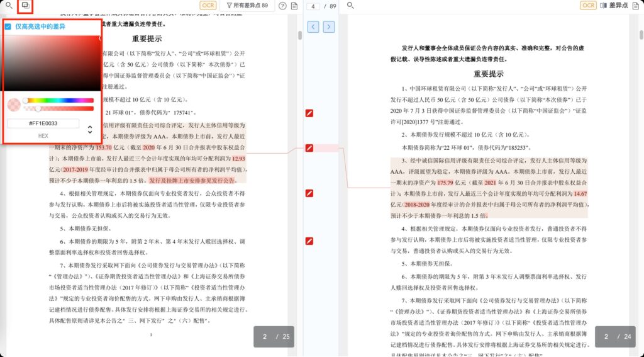
Task: Toggle the left pane OCR badge
Action: tap(208, 6)
